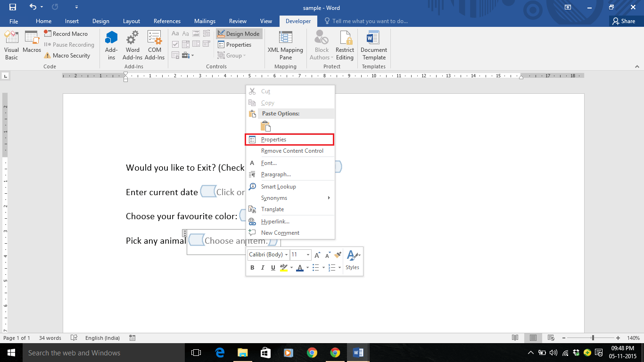
Task: Choose Remove Content Control
Action: [x=290, y=151]
